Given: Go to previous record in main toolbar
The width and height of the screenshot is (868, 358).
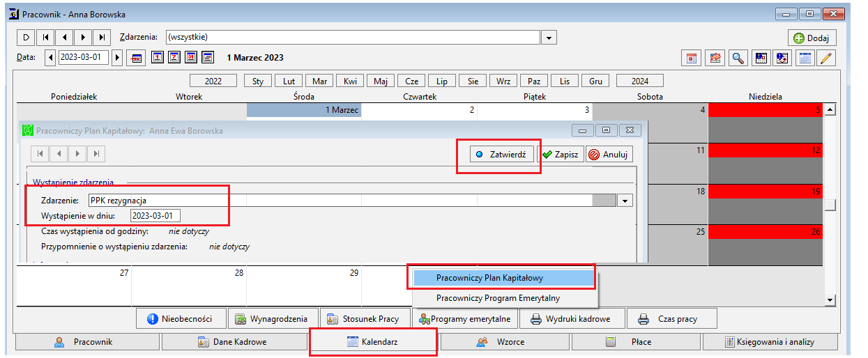Looking at the screenshot, I should pyautogui.click(x=64, y=37).
